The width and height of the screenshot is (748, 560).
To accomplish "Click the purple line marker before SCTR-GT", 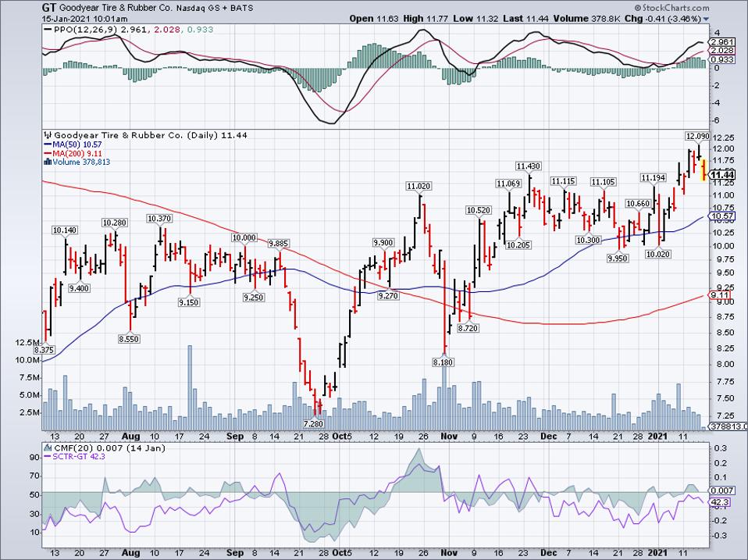I will tap(47, 456).
